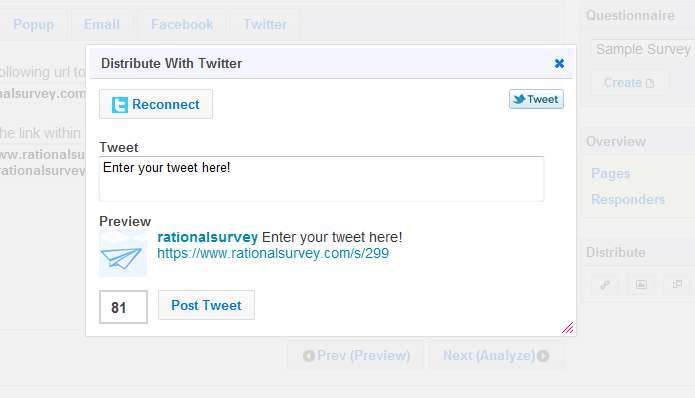
Task: Click the Twitter Reconnect button
Action: point(156,104)
